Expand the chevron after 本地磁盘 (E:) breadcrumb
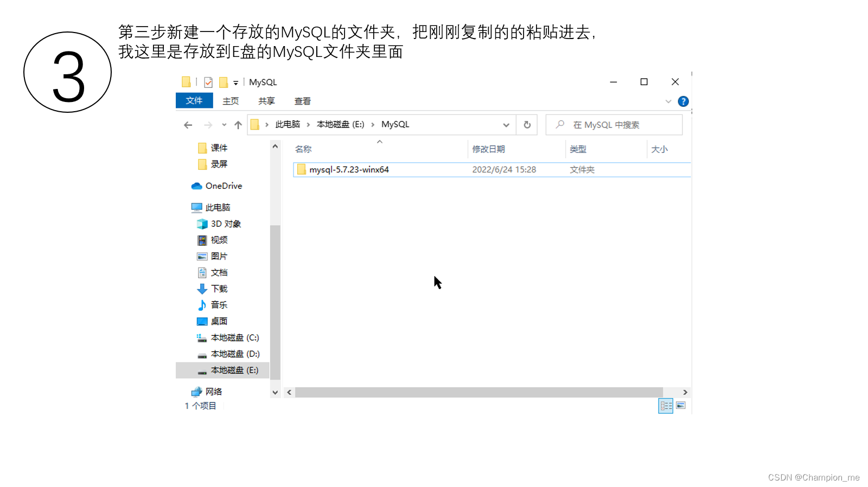 pyautogui.click(x=373, y=125)
